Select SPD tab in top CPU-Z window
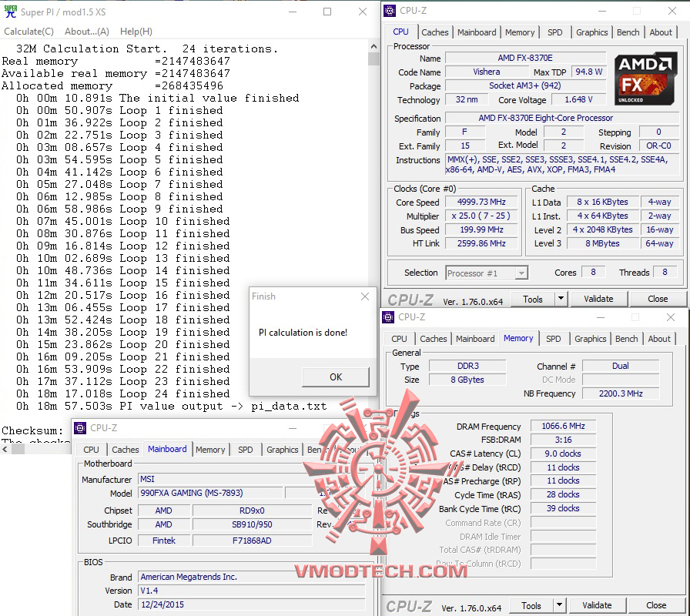 (555, 32)
